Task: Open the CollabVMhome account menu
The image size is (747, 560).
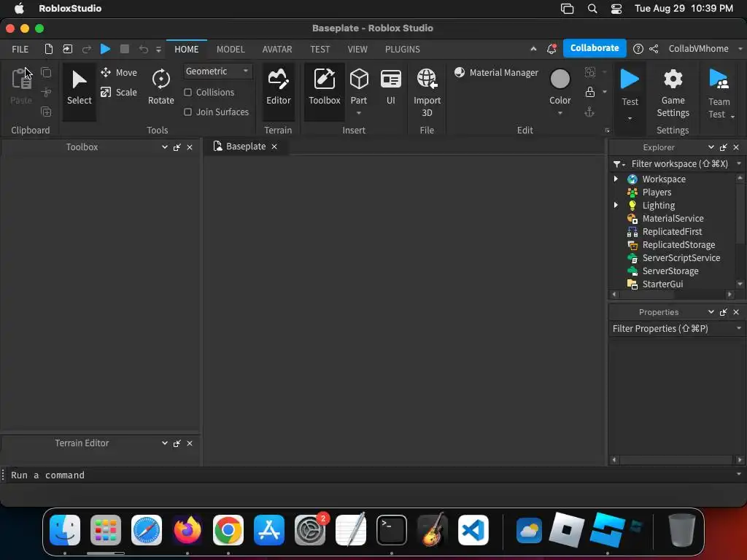Action: pos(705,49)
